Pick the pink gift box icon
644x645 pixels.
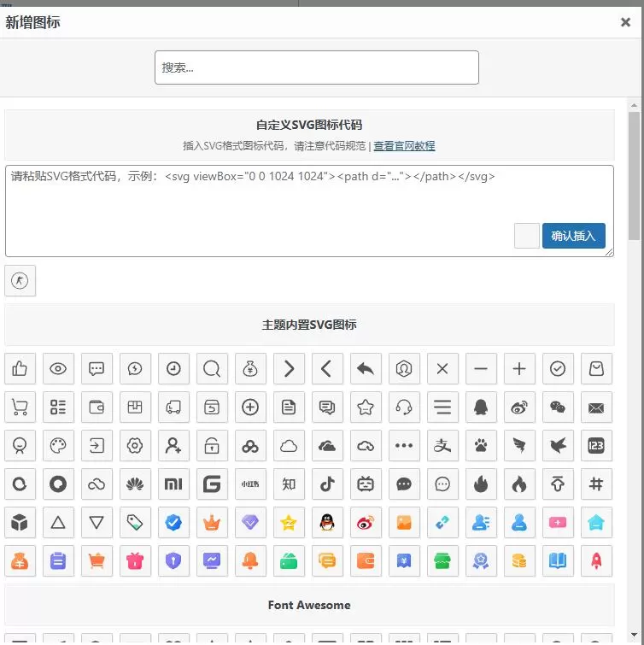pyautogui.click(x=135, y=561)
